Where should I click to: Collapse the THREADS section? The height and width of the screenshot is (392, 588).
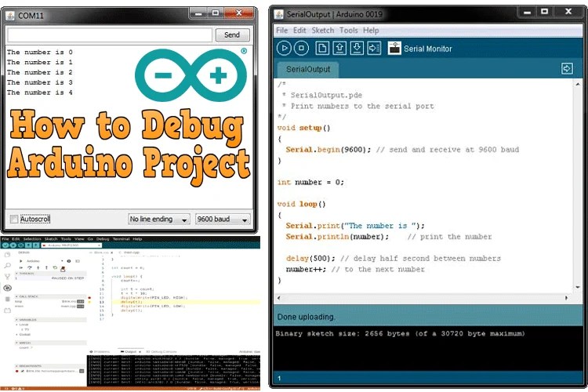pos(51,274)
